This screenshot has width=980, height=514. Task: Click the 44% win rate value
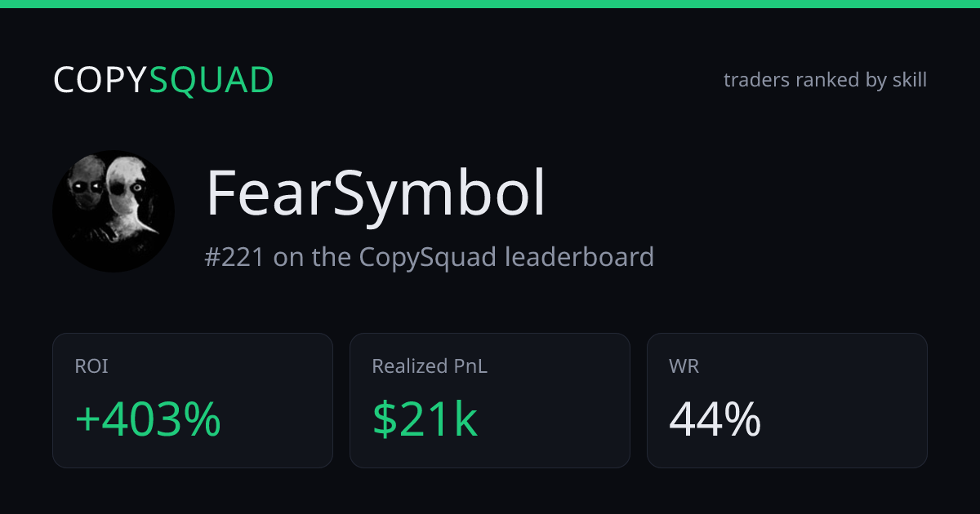pos(715,419)
